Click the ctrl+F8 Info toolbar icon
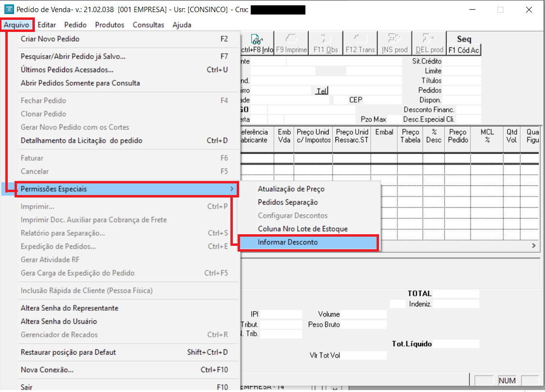The image size is (545, 392). pyautogui.click(x=257, y=43)
